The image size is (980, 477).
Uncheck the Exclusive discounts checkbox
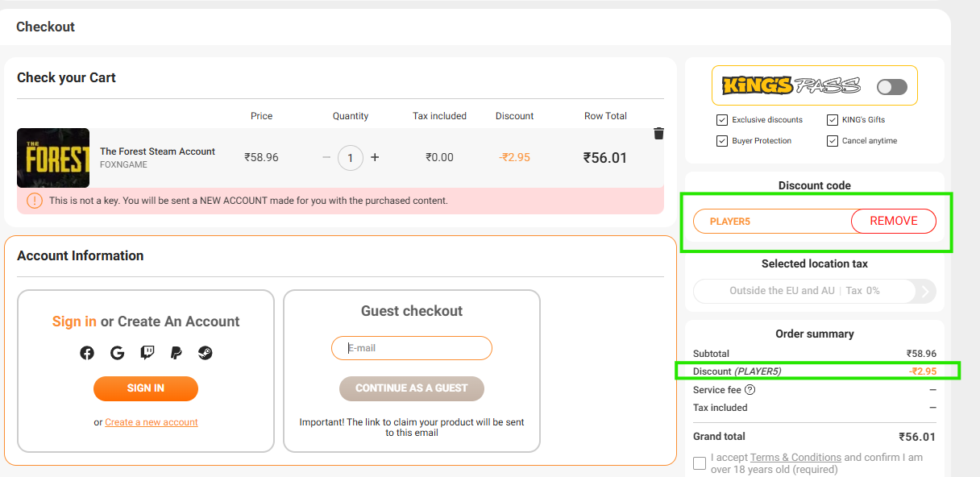pos(721,119)
